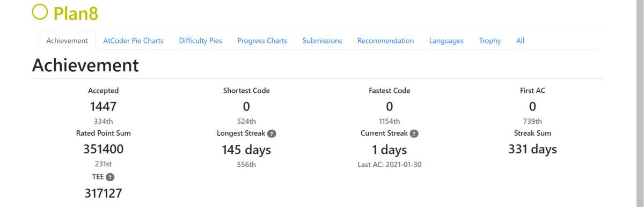Image resolution: width=644 pixels, height=207 pixels.
Task: Click the Current Streak question mark icon
Action: [x=414, y=134]
